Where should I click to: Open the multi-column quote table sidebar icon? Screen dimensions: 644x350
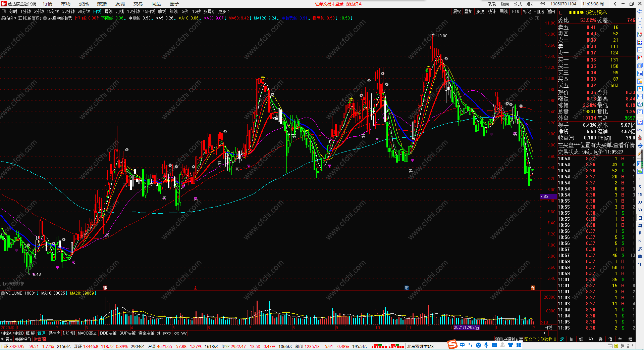[x=640, y=42]
